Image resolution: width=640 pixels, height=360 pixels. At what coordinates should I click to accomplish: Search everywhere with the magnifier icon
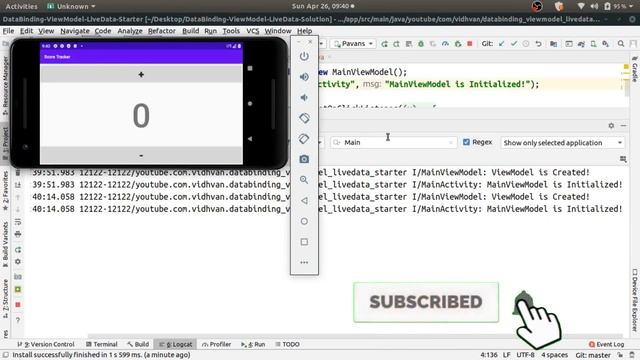click(621, 44)
